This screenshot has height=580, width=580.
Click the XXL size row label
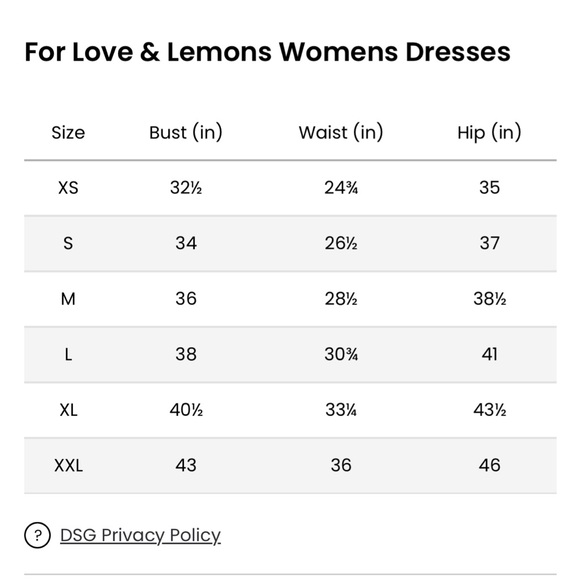point(68,465)
